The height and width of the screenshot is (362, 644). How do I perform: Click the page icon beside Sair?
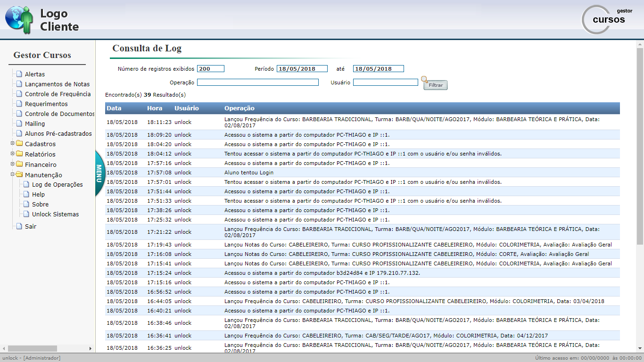pos(19,226)
